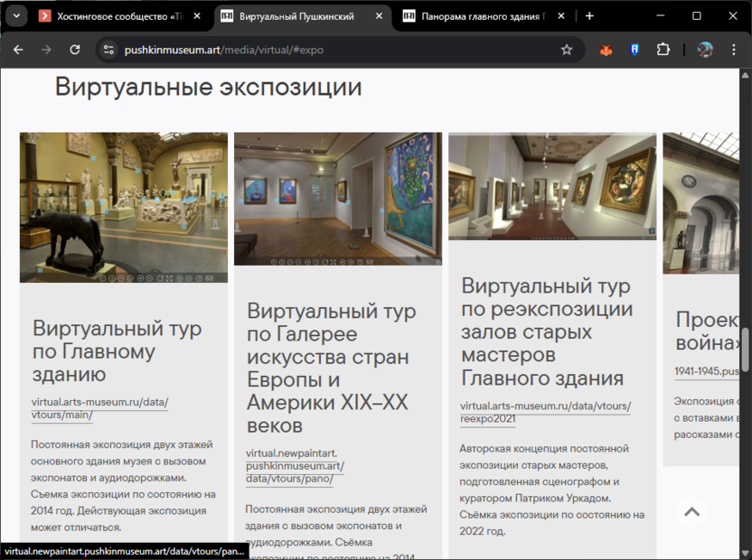Open the Extensions puzzle icon
This screenshot has height=560, width=752.
coord(663,50)
